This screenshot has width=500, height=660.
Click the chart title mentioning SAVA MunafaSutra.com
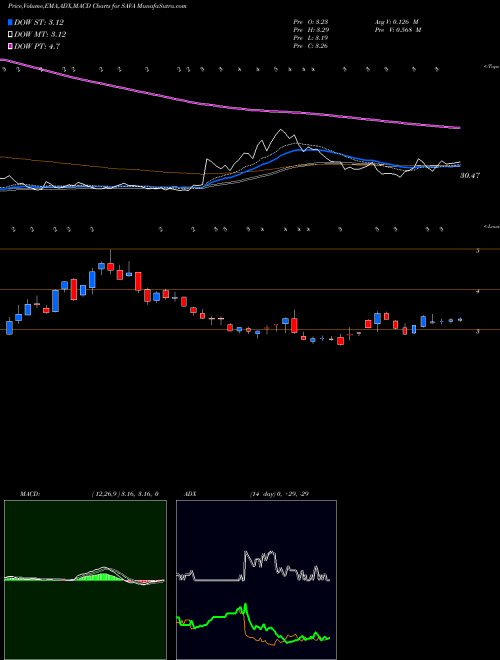pyautogui.click(x=97, y=6)
